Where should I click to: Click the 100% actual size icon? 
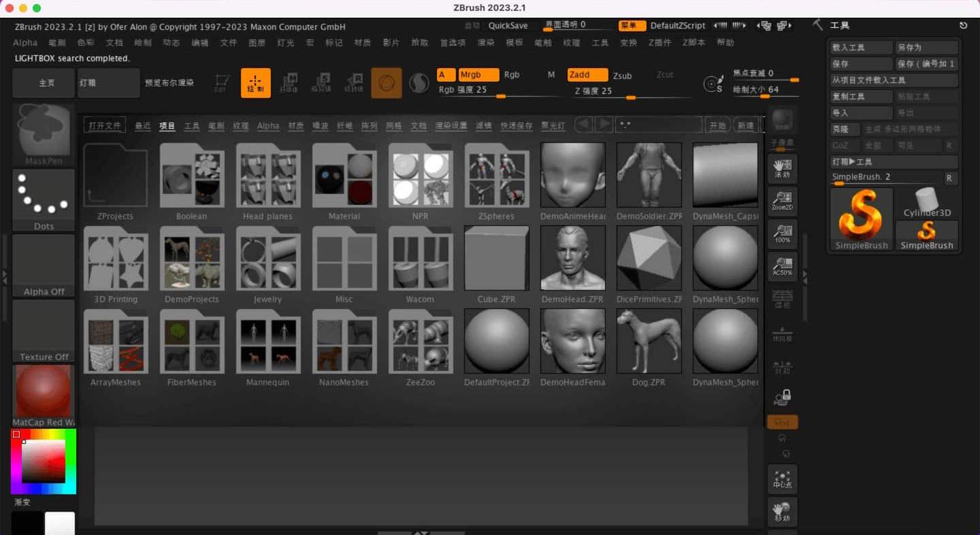pos(782,233)
